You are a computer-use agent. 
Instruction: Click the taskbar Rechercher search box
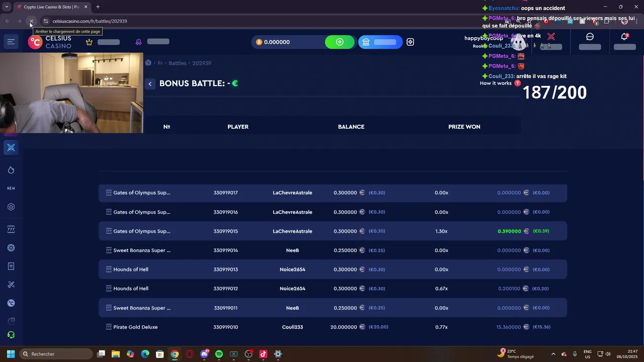tap(56, 354)
